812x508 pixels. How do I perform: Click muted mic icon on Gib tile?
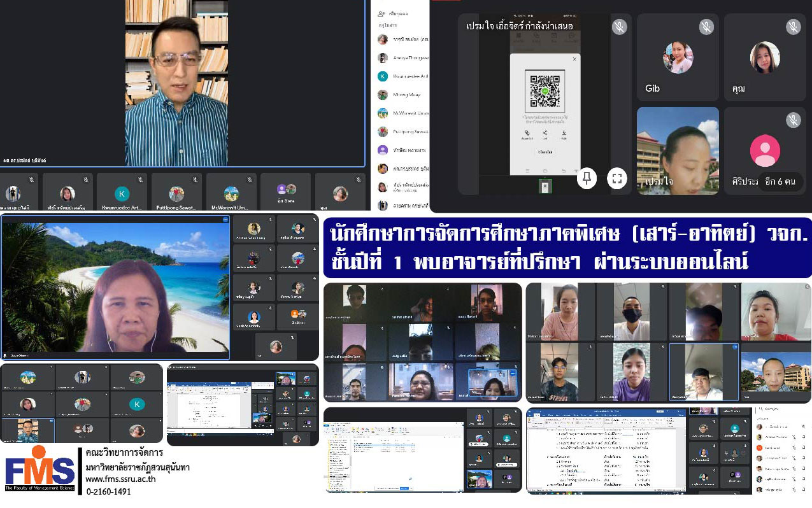[x=706, y=27]
